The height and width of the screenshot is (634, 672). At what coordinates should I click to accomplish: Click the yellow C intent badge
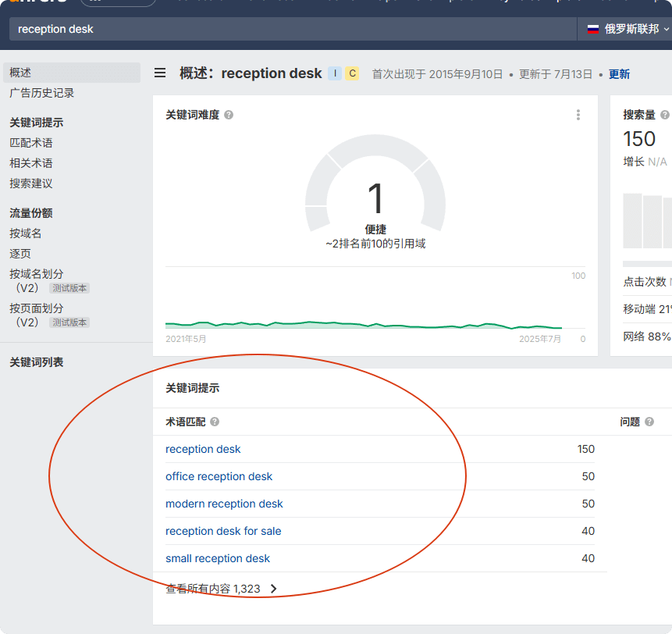[352, 73]
